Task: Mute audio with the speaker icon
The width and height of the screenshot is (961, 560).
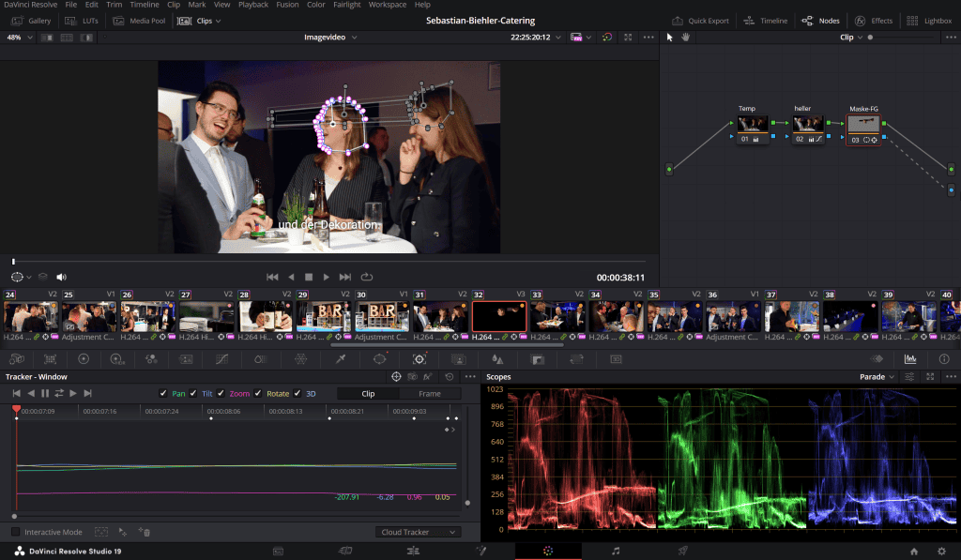Action: tap(61, 277)
